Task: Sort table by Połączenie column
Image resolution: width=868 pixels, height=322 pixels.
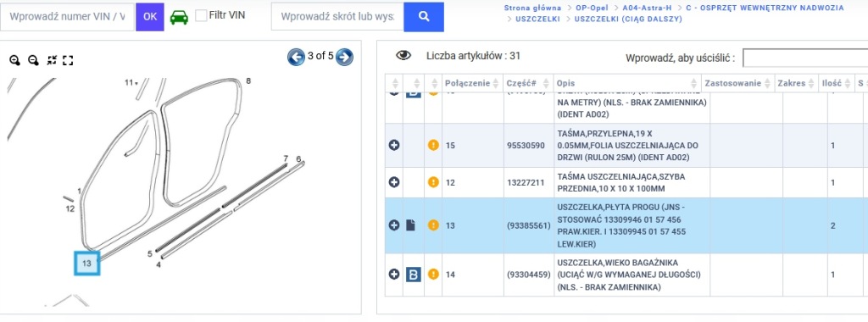Action: (x=473, y=83)
